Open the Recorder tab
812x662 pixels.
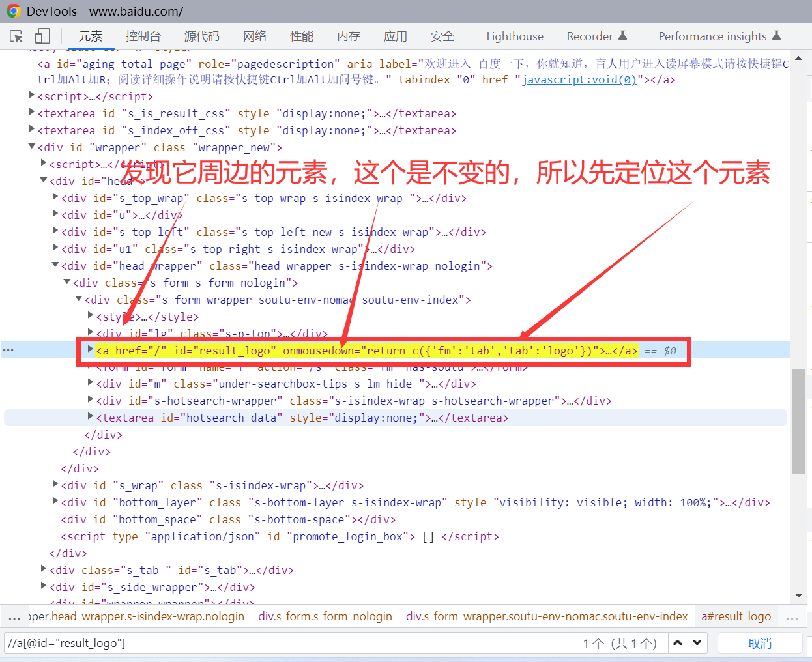[x=596, y=36]
